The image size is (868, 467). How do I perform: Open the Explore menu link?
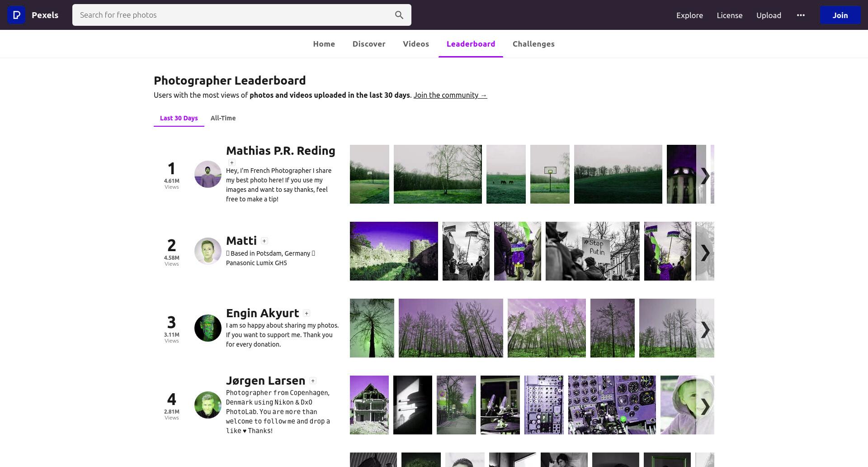[689, 15]
